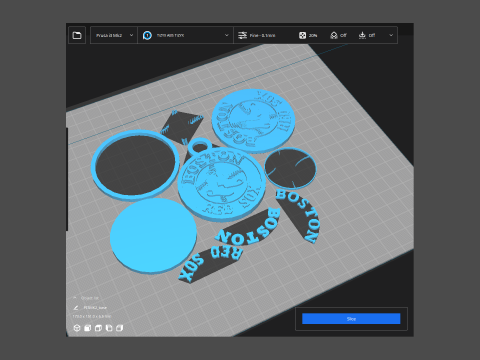The height and width of the screenshot is (360, 480).
Task: Click the job name text field
Action: click(x=95, y=307)
